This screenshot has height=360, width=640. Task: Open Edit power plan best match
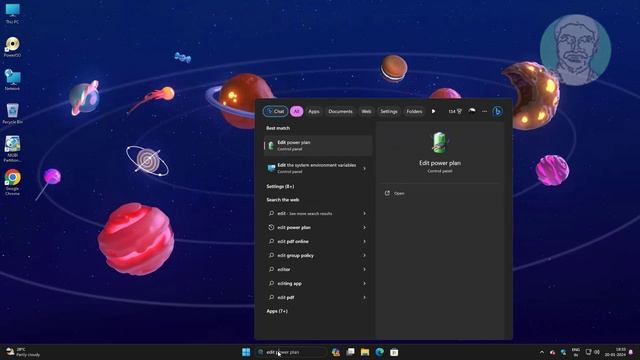click(318, 145)
